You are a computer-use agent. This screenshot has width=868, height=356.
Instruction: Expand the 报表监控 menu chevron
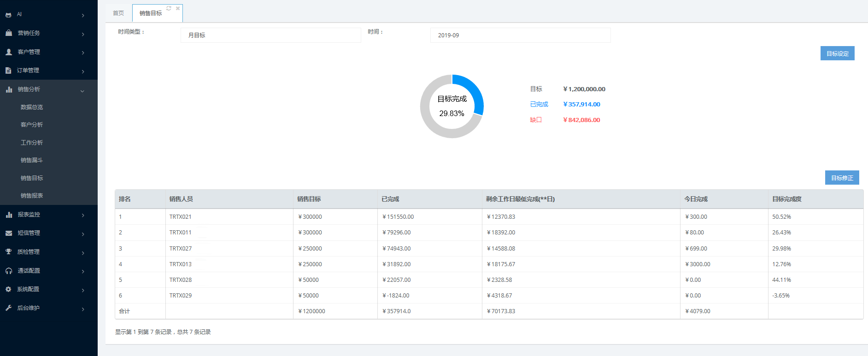pyautogui.click(x=83, y=215)
